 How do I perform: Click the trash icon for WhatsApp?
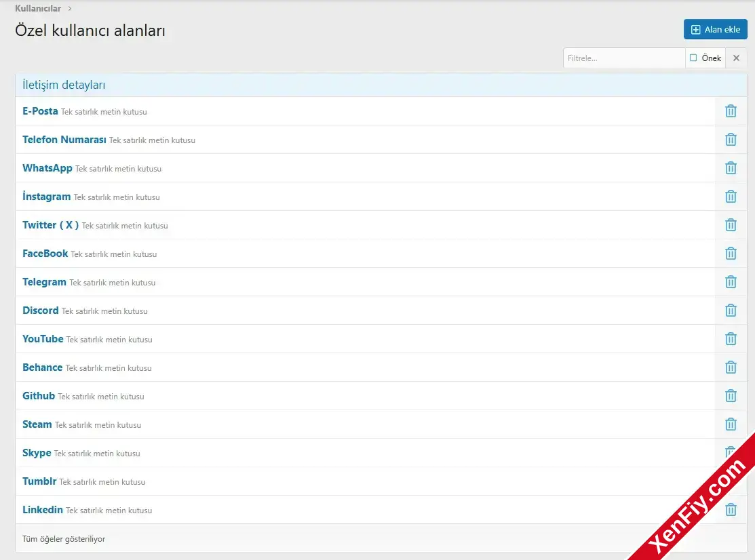[x=731, y=168]
